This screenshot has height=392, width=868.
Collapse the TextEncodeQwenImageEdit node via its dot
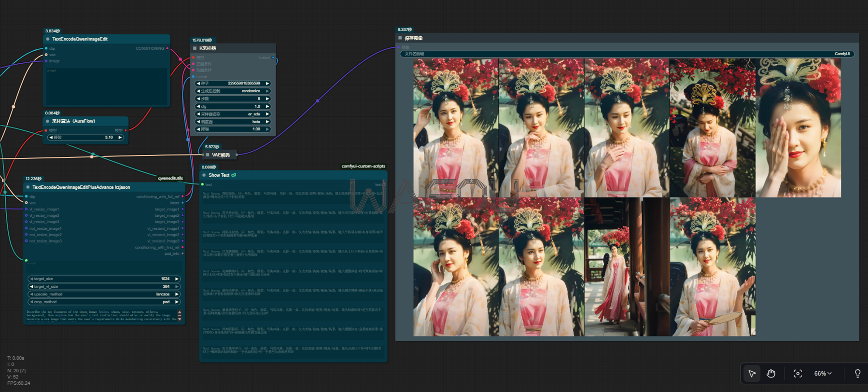tap(48, 39)
